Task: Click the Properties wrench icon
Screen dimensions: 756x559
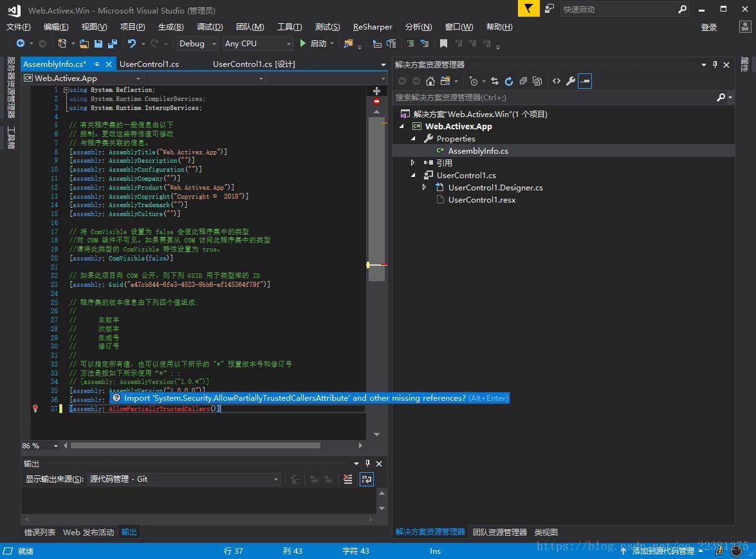Action: 571,81
